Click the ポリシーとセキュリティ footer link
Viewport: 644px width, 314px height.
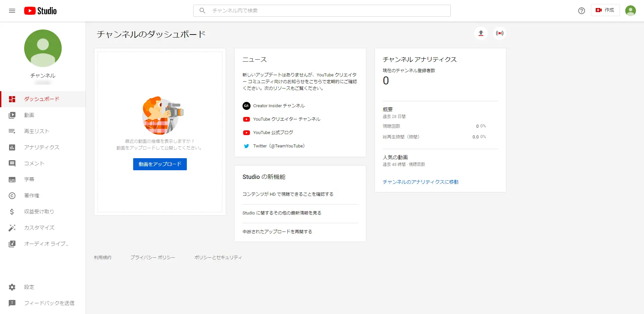point(218,258)
